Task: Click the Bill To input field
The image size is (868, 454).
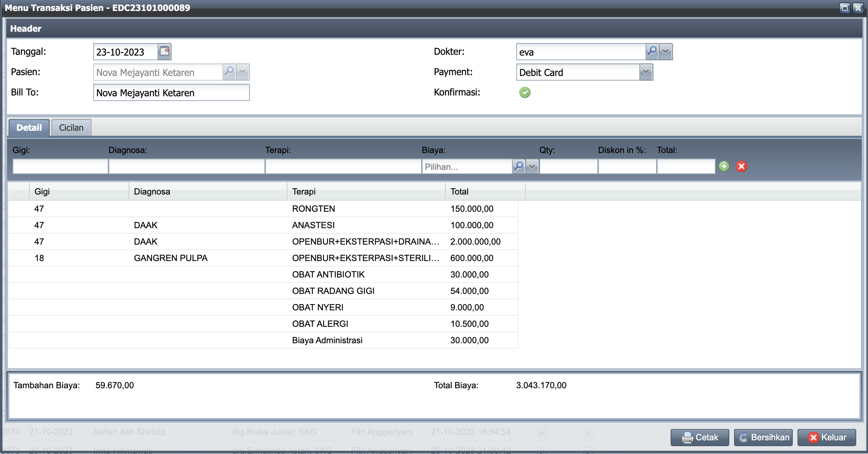Action: 171,93
